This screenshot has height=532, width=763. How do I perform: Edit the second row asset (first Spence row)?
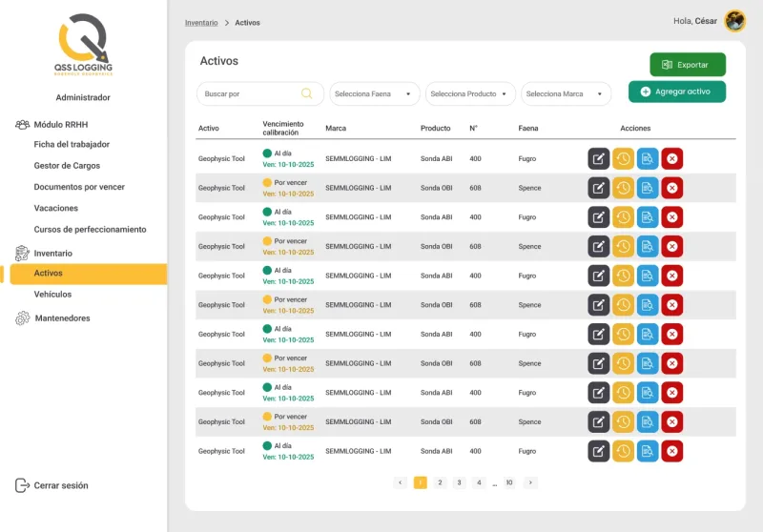(599, 188)
